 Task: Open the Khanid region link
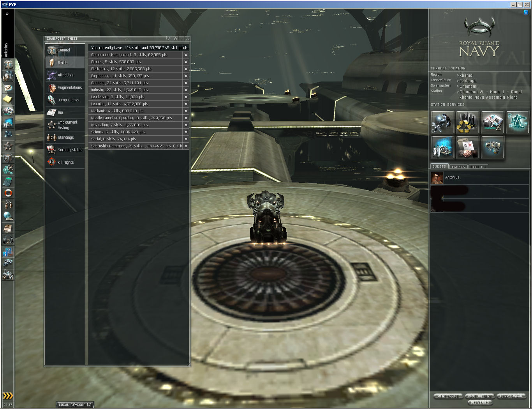click(466, 76)
